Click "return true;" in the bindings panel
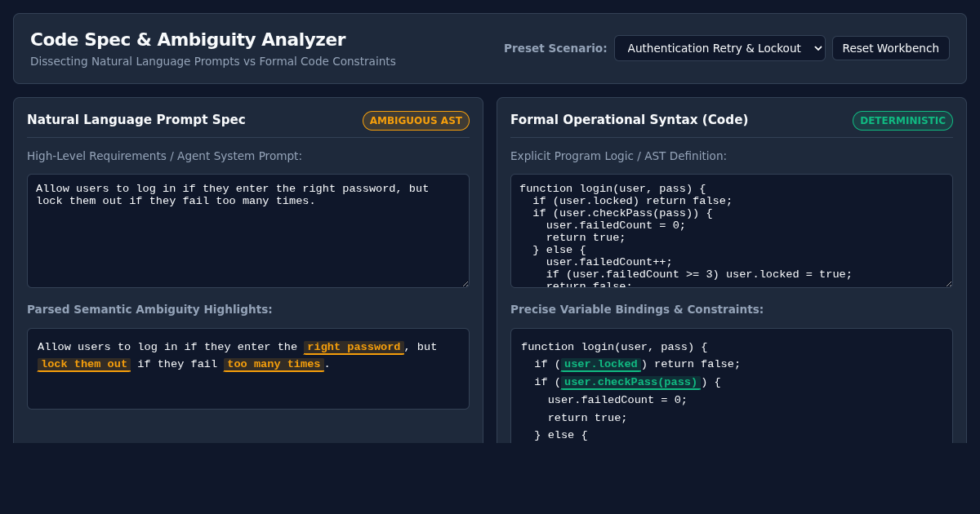 (588, 418)
